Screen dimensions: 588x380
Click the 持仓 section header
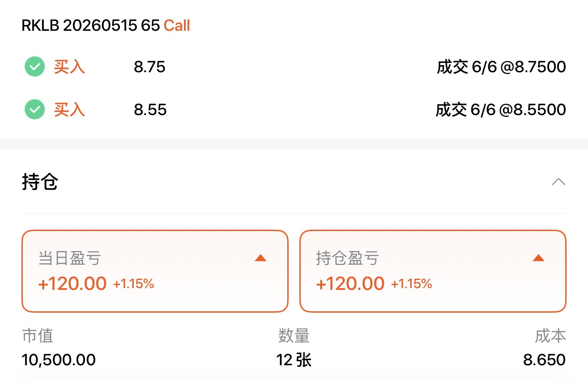pyautogui.click(x=40, y=182)
